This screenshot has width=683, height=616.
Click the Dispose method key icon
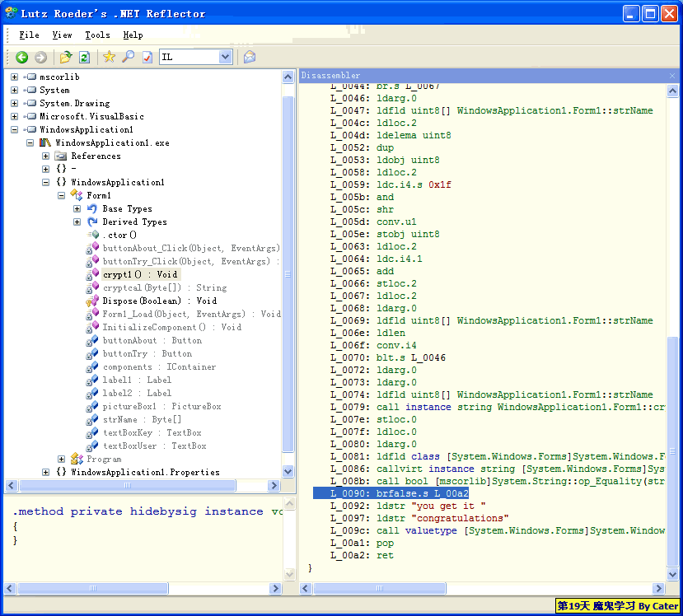coord(92,301)
